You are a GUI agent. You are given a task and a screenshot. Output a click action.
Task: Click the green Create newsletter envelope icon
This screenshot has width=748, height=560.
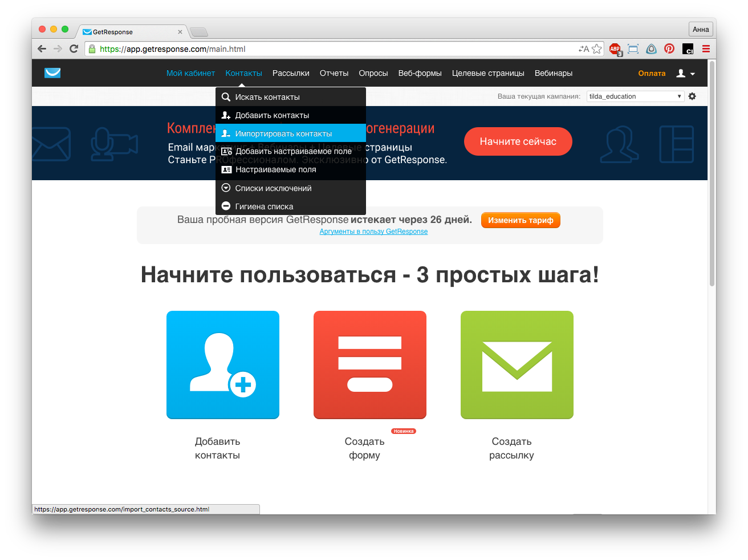click(x=517, y=365)
